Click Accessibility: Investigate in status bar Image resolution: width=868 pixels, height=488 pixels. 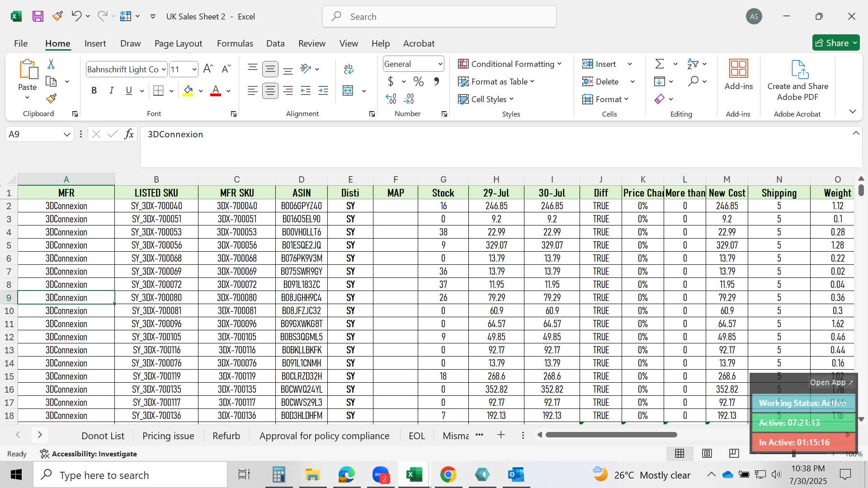click(89, 454)
